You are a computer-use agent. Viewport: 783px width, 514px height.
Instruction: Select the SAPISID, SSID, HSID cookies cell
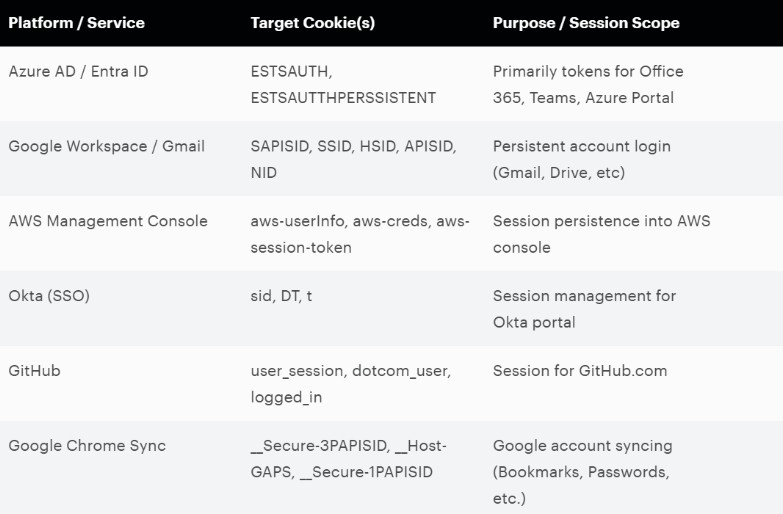coord(353,159)
